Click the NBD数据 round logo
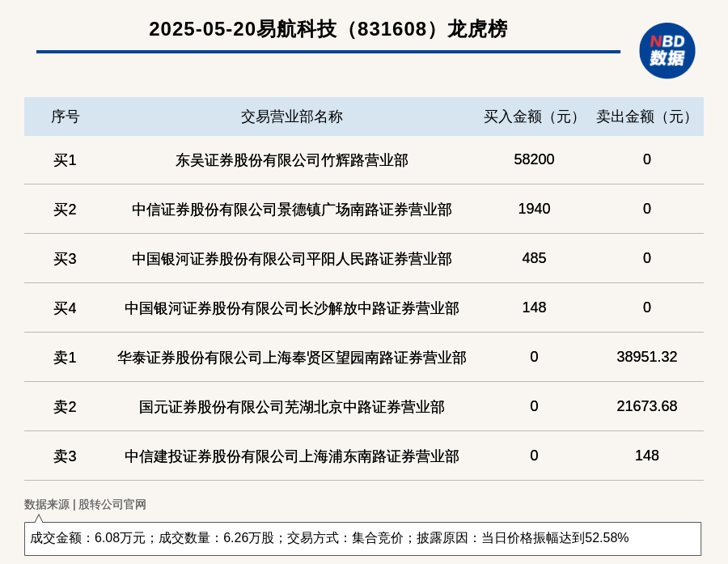The width and height of the screenshot is (728, 564). [667, 51]
